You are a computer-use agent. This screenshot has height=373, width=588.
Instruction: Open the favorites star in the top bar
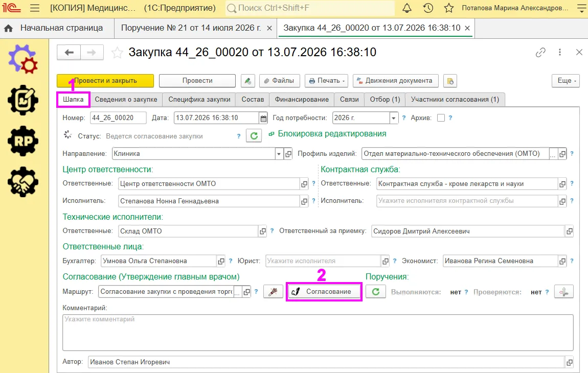tap(449, 8)
